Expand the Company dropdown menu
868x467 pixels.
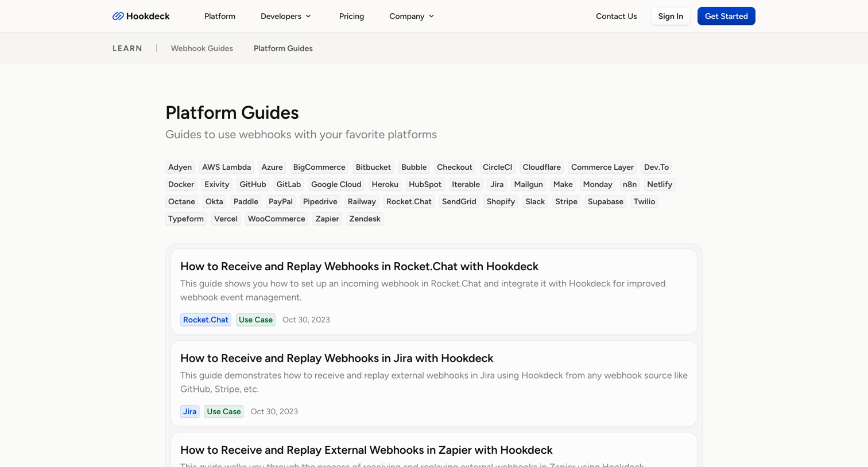tap(412, 16)
